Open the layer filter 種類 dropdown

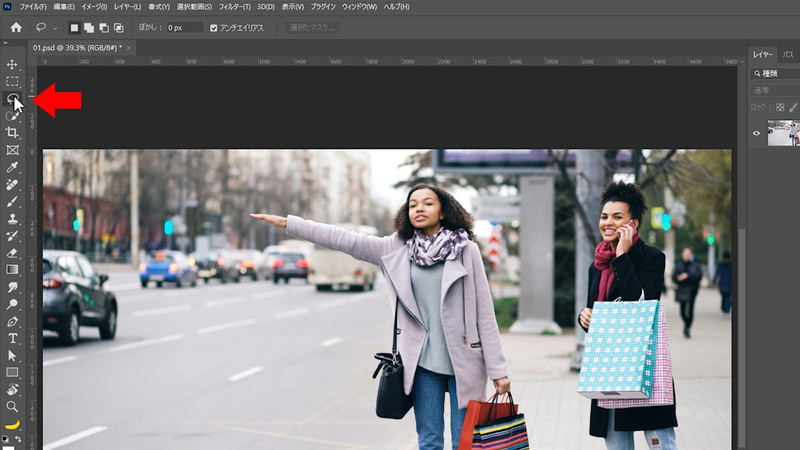[776, 73]
